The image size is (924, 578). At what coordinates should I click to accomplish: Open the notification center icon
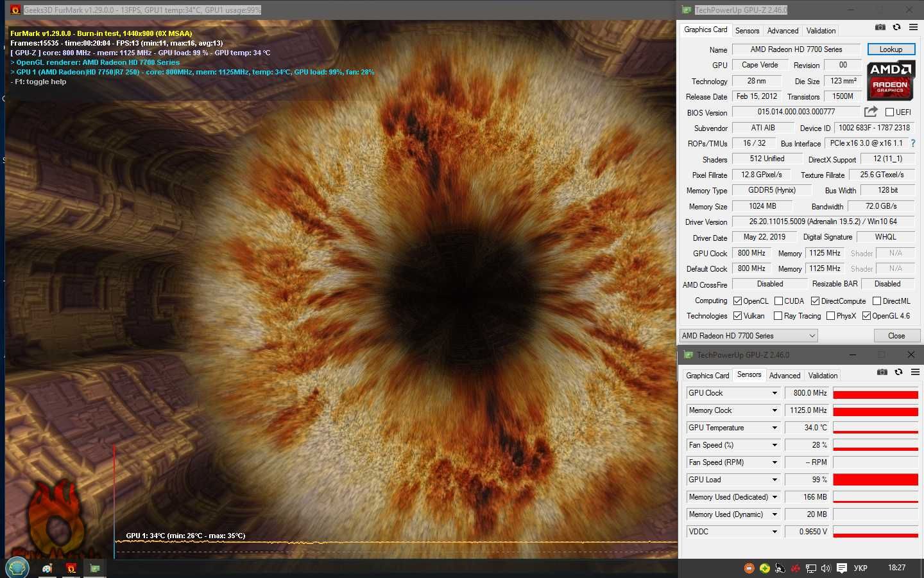point(842,568)
